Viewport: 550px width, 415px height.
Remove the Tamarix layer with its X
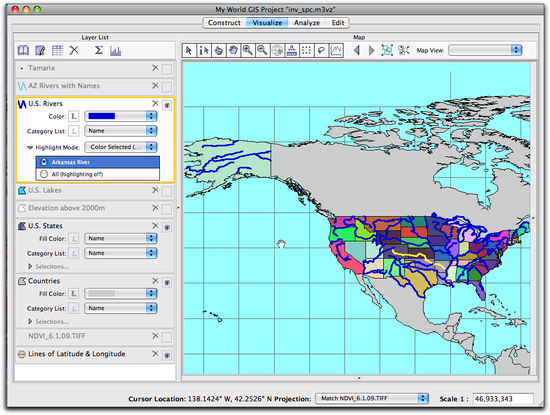click(x=155, y=68)
